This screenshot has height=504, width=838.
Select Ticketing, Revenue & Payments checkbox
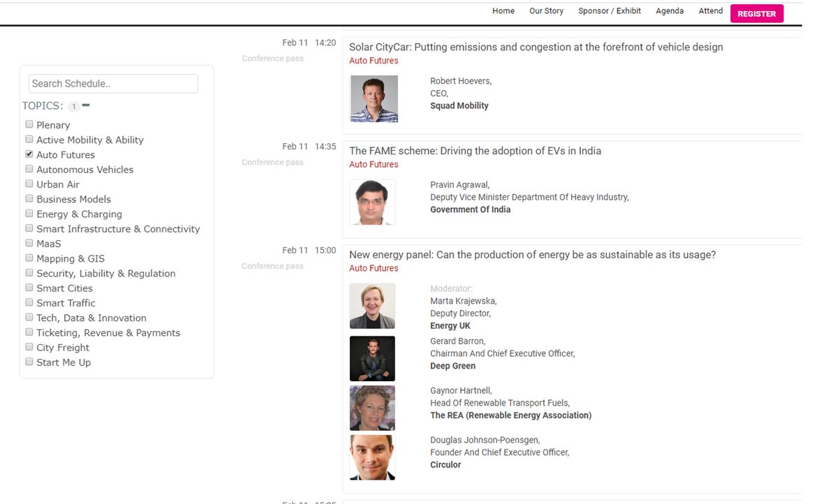click(29, 332)
